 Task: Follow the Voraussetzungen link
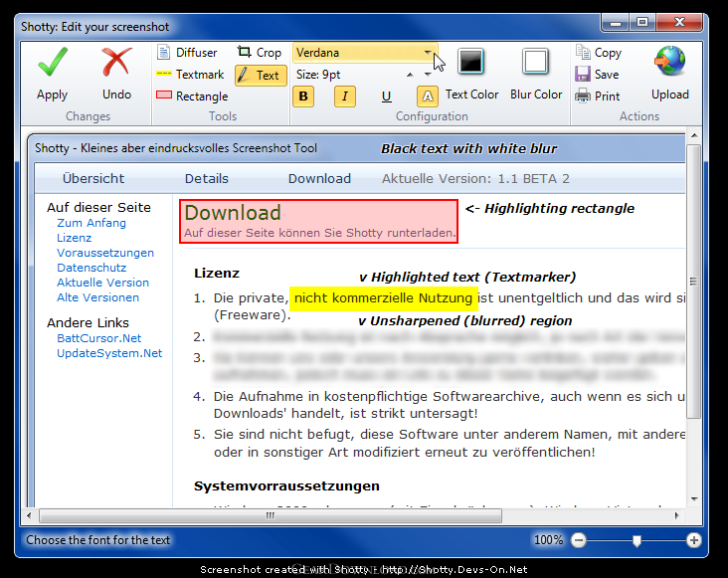105,253
